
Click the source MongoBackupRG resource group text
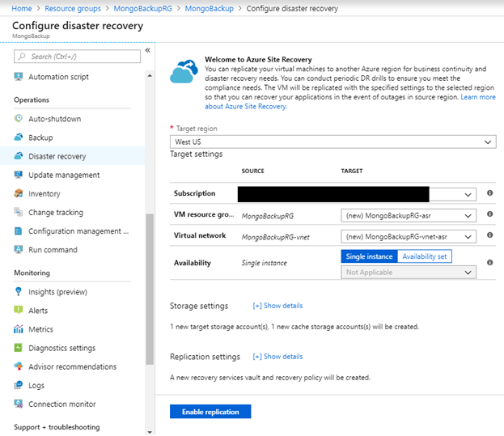[x=268, y=216]
